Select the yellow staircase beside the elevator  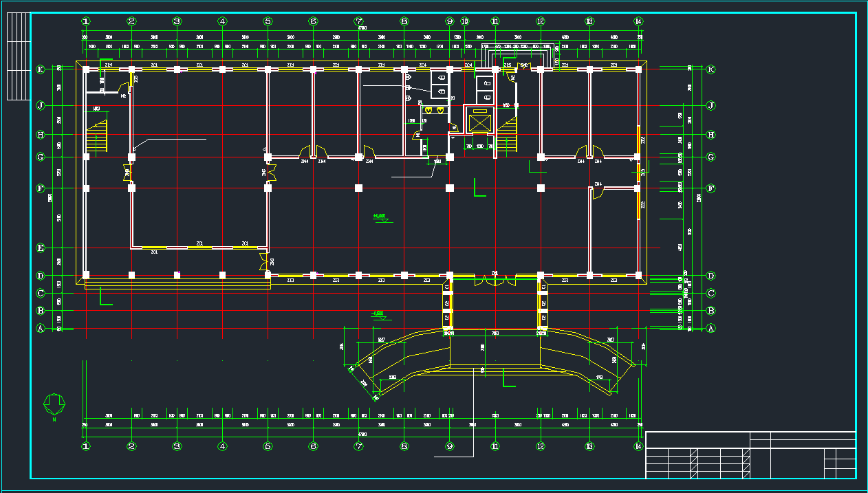(x=508, y=134)
